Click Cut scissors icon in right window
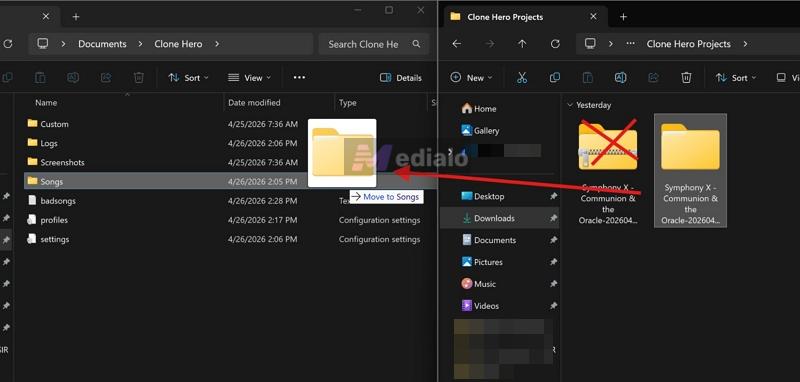This screenshot has height=382, width=800. [521, 78]
